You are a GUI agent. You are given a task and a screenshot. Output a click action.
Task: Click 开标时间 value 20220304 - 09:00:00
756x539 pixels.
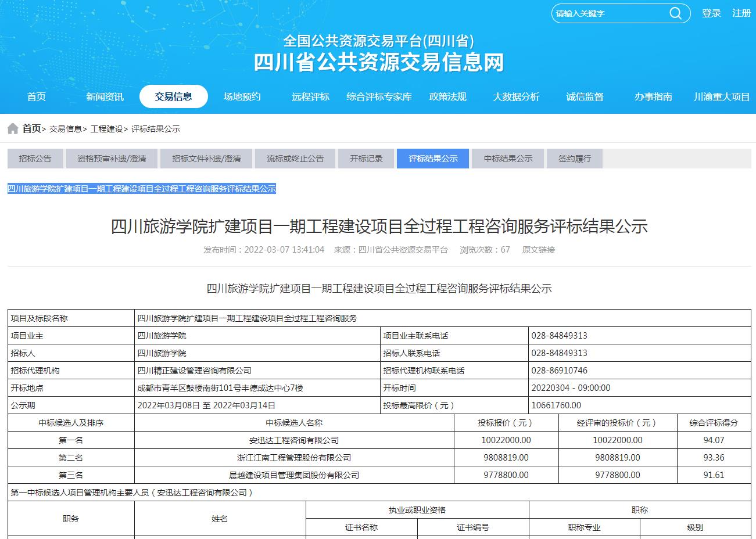tap(640, 388)
